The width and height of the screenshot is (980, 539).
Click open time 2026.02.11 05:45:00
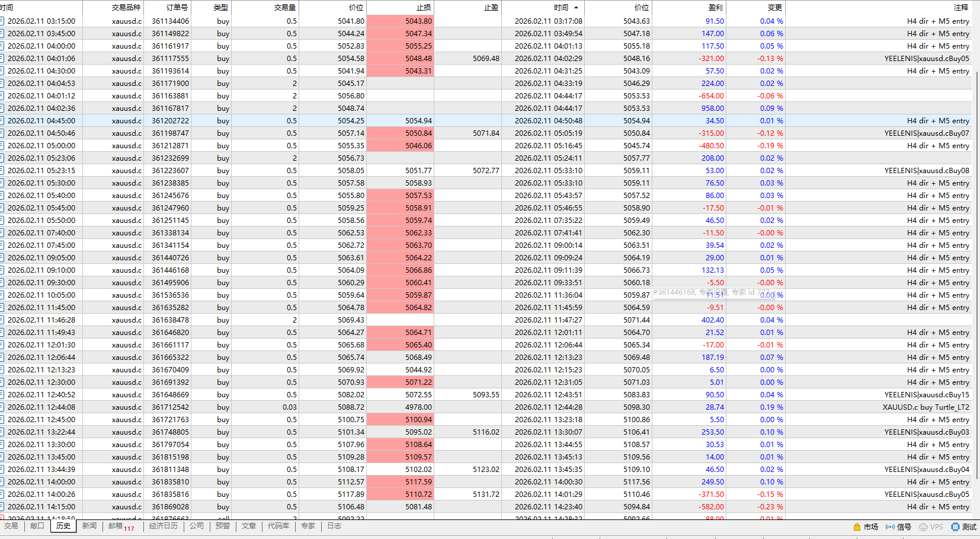coord(41,208)
